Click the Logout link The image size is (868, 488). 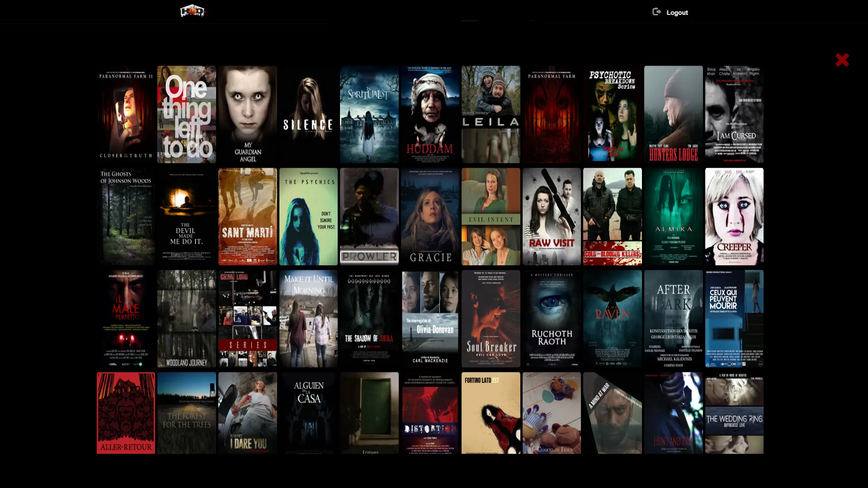click(677, 13)
